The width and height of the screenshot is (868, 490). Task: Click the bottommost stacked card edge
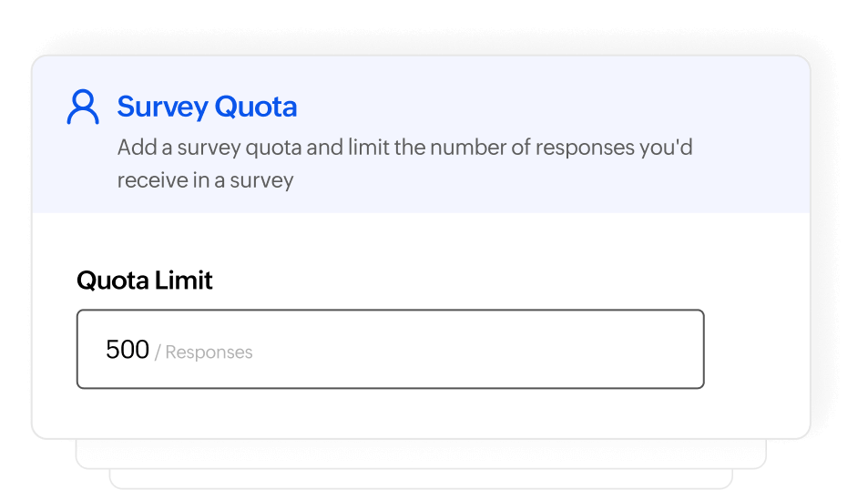(x=419, y=479)
